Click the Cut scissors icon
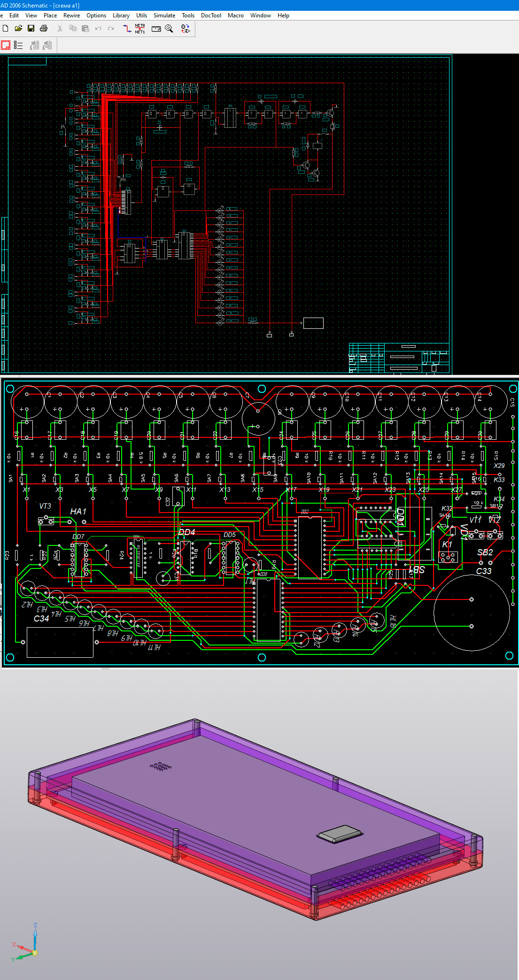This screenshot has height=980, width=519. (x=60, y=28)
